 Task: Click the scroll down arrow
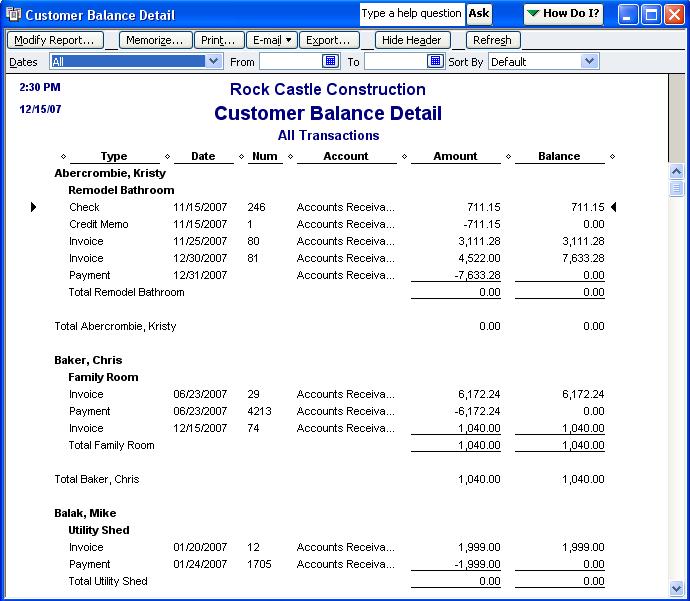point(676,588)
